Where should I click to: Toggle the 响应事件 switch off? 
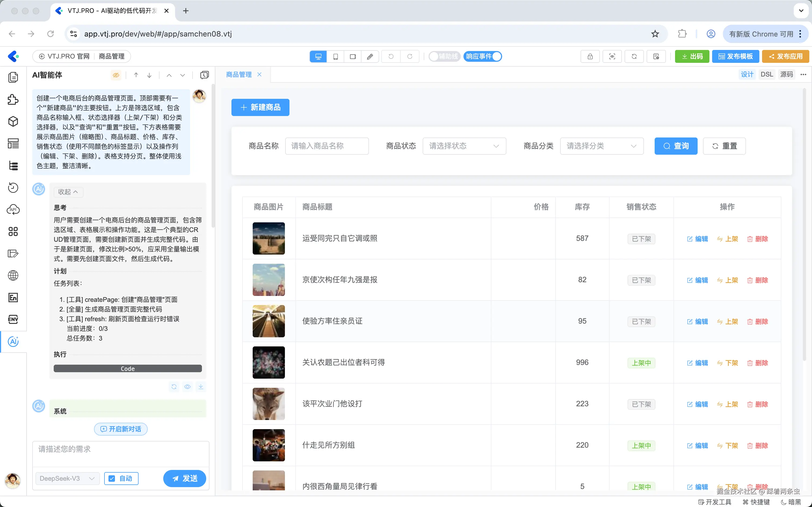click(483, 56)
